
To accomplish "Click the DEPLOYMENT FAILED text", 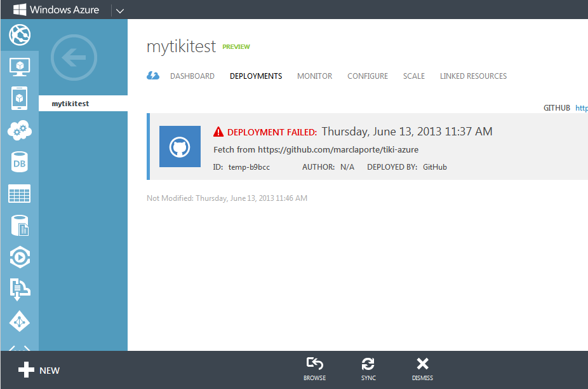I will point(272,132).
